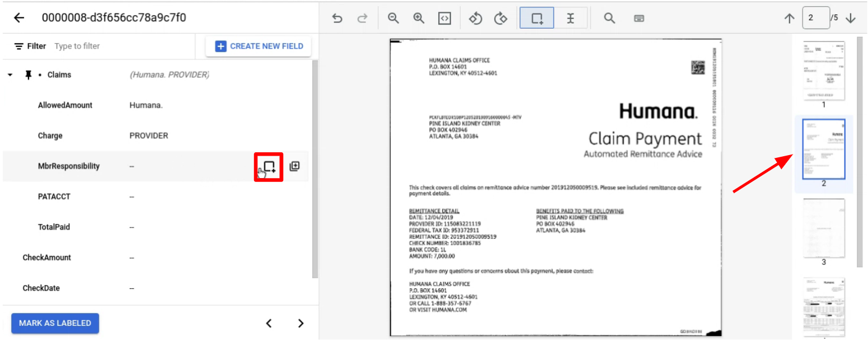868x341 pixels.
Task: Collapse the Claims field group
Action: [10, 75]
